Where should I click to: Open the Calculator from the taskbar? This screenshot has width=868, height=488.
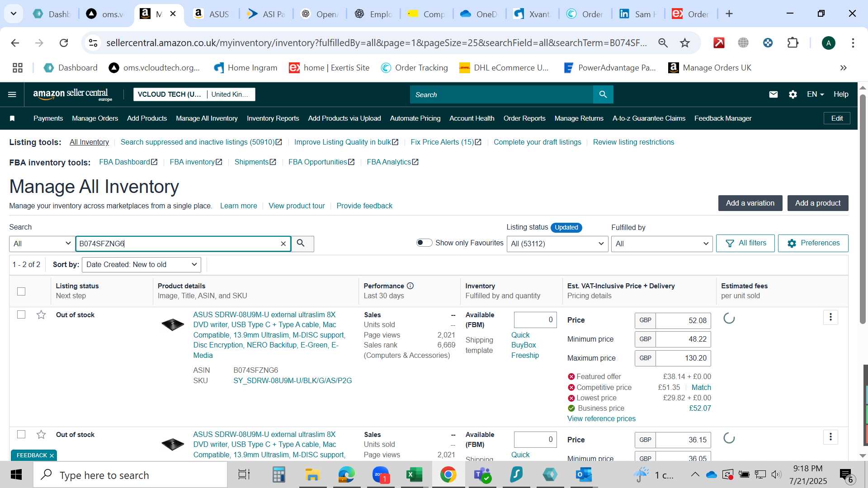pos(278,475)
